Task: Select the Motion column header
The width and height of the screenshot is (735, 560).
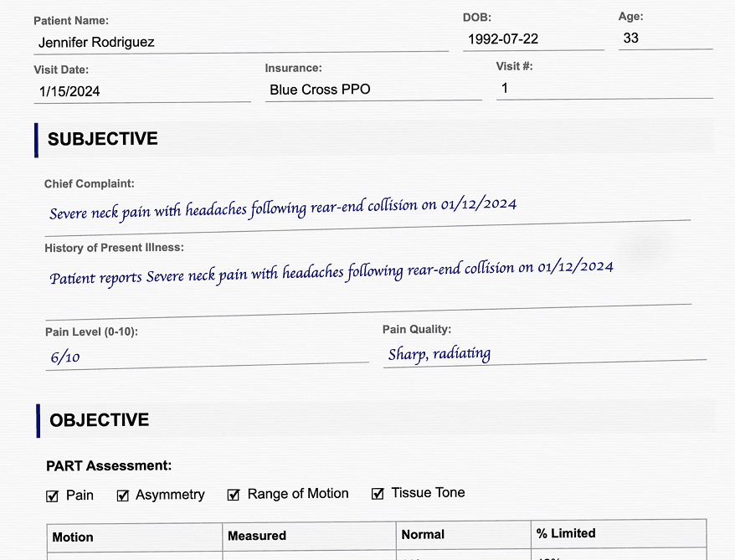Action: coord(72,537)
